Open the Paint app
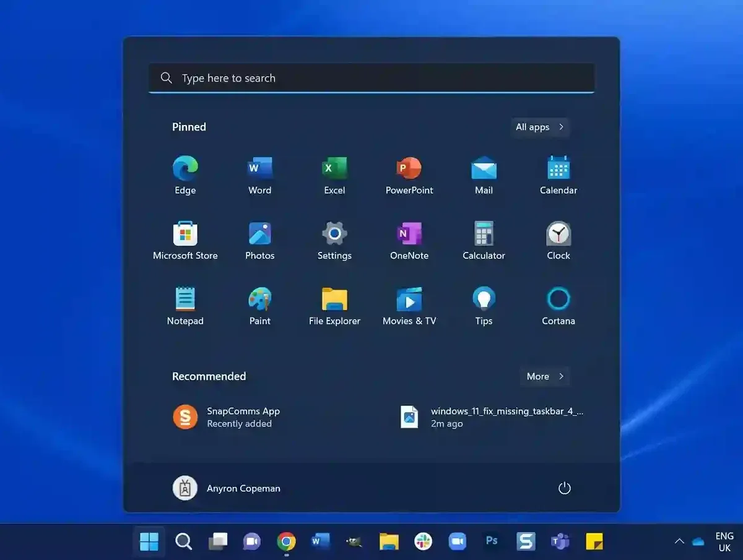 260,306
